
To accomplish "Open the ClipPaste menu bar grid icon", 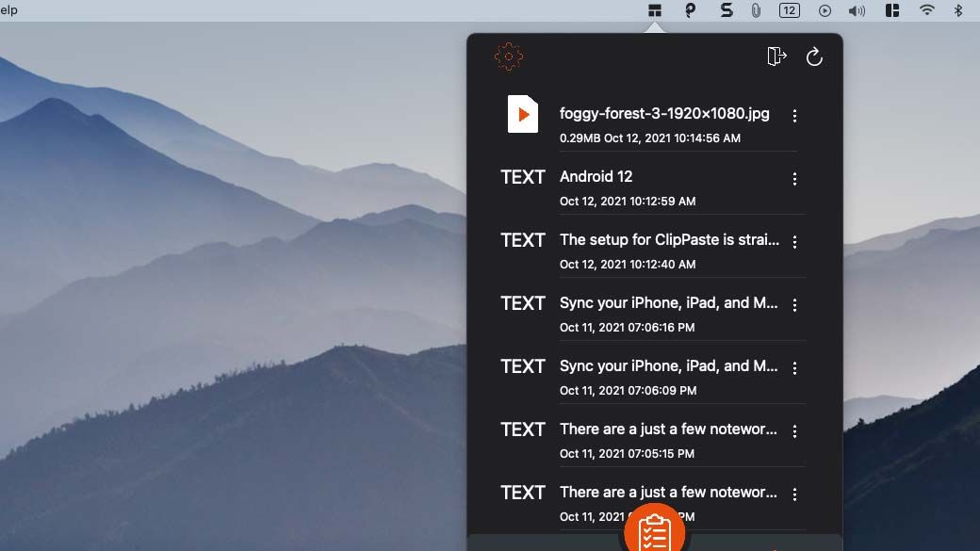I will pos(654,10).
